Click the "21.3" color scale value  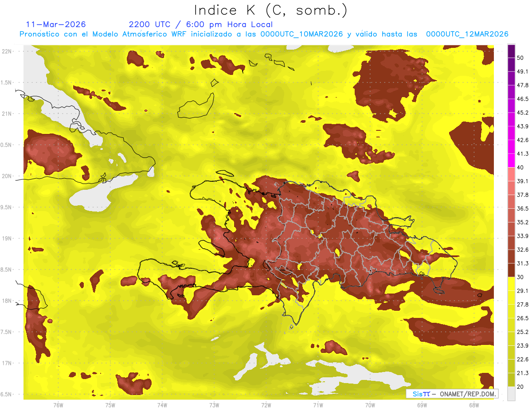point(523,373)
